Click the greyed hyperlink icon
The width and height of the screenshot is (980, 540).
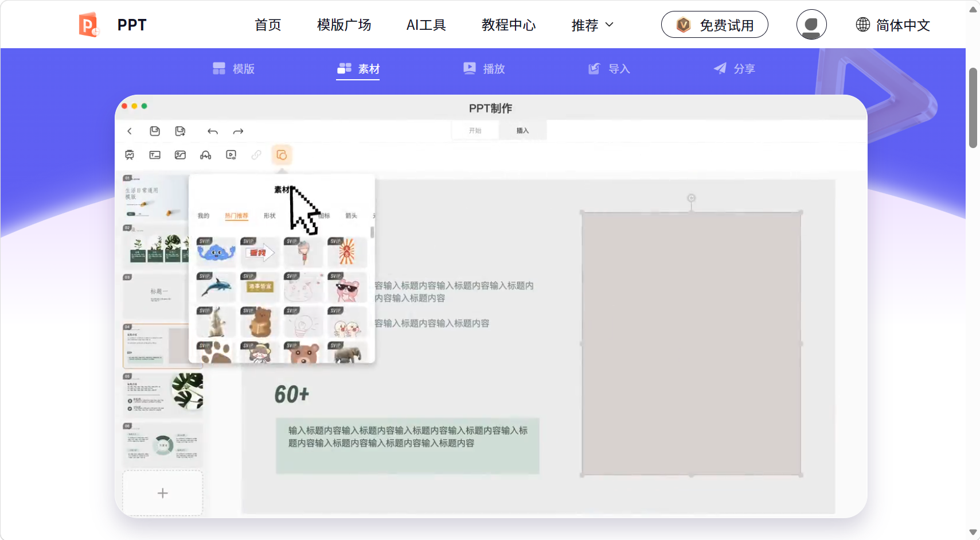pos(256,155)
